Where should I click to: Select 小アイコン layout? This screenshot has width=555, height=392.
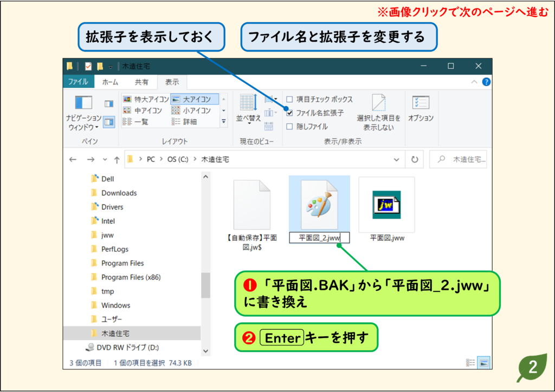click(191, 110)
